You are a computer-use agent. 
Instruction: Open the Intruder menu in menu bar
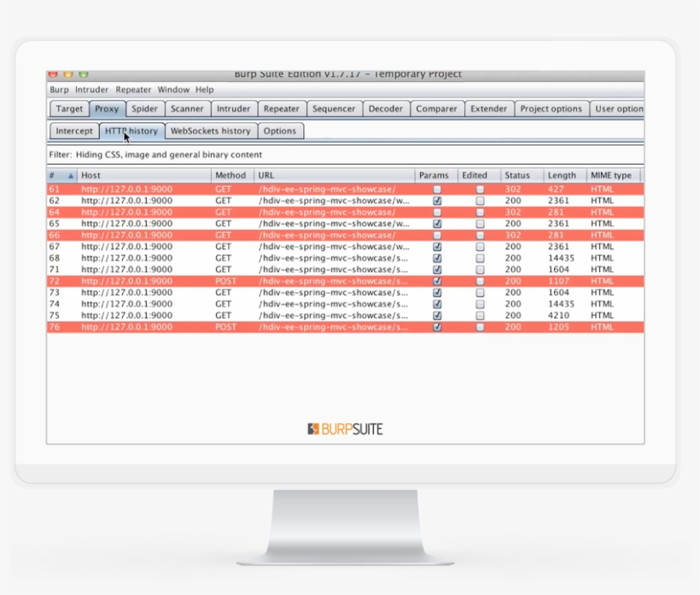[x=91, y=90]
